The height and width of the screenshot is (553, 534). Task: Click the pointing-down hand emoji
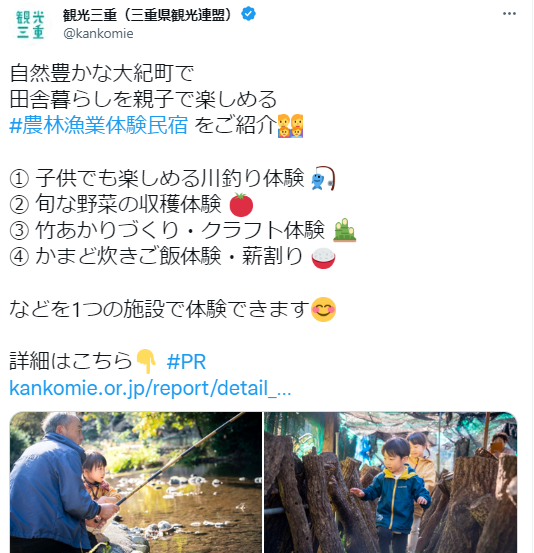pos(146,361)
